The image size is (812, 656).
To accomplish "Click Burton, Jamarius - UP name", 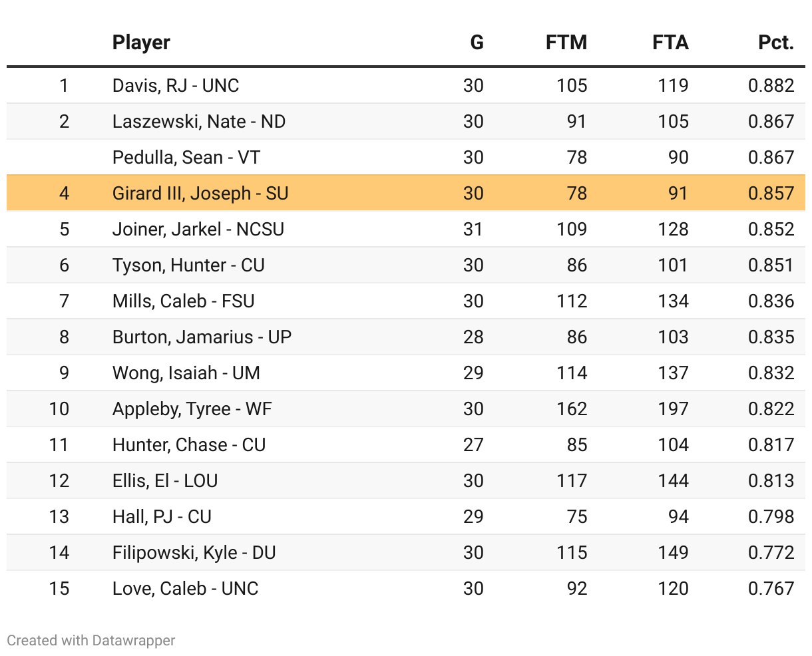I will 202,337.
